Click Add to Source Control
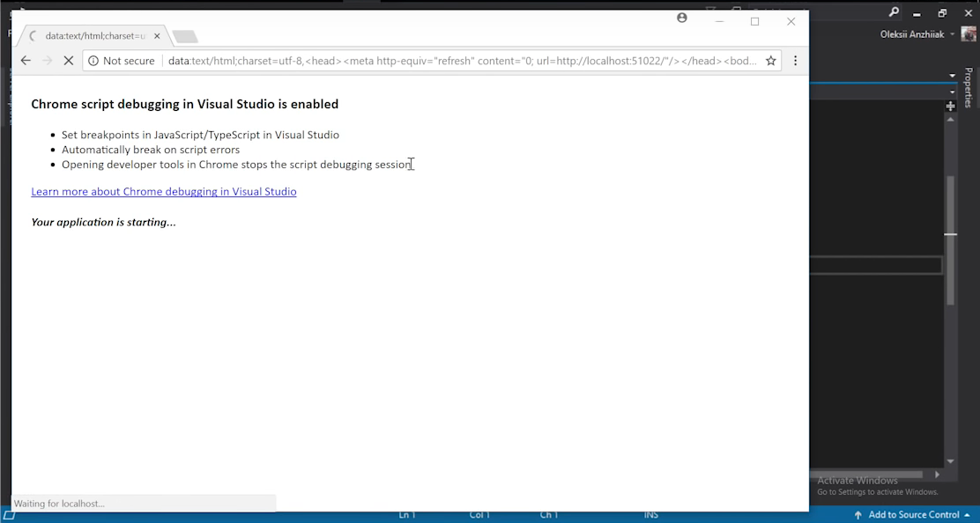 (x=914, y=515)
